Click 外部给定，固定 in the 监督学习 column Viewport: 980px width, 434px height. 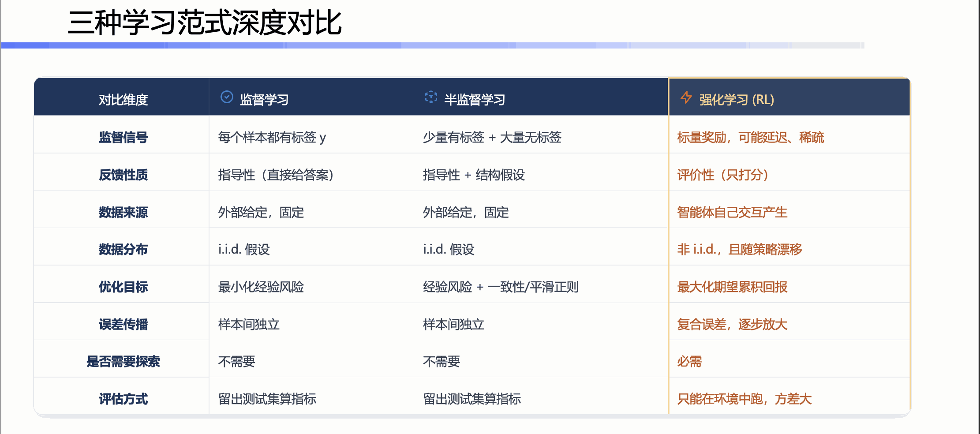261,213
